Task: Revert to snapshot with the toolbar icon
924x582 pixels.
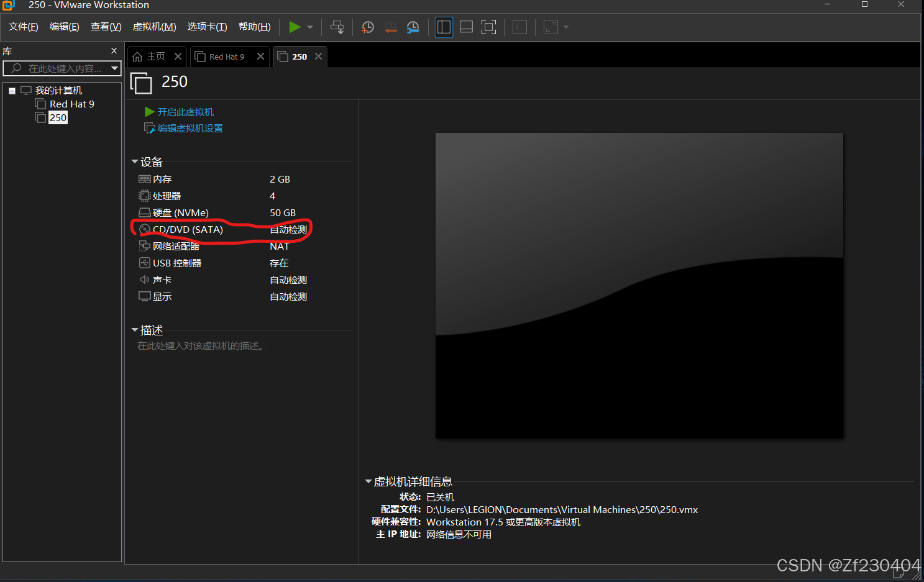Action: click(390, 27)
